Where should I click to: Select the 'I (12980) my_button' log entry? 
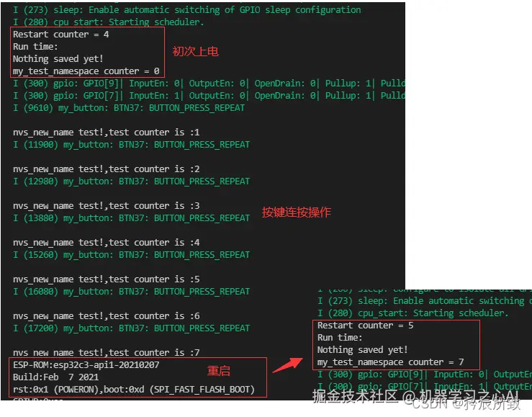(131, 181)
